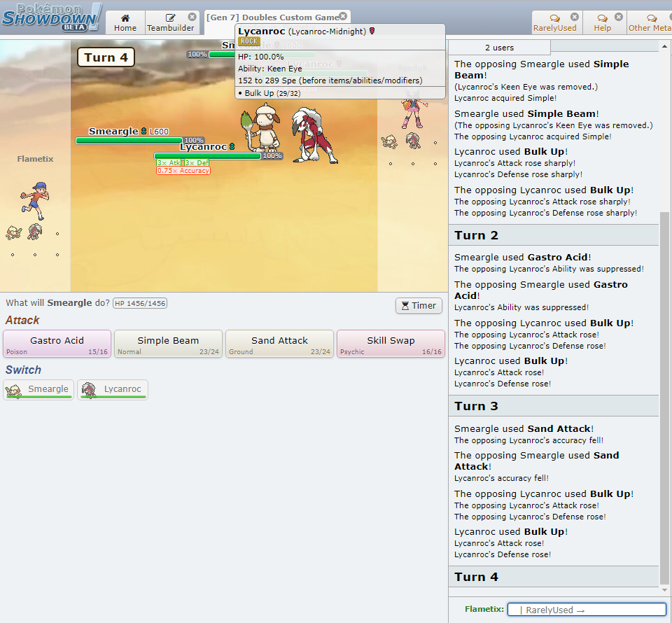Click 'Ability: Keen Eye' in the tooltip
The image size is (672, 623).
point(270,69)
